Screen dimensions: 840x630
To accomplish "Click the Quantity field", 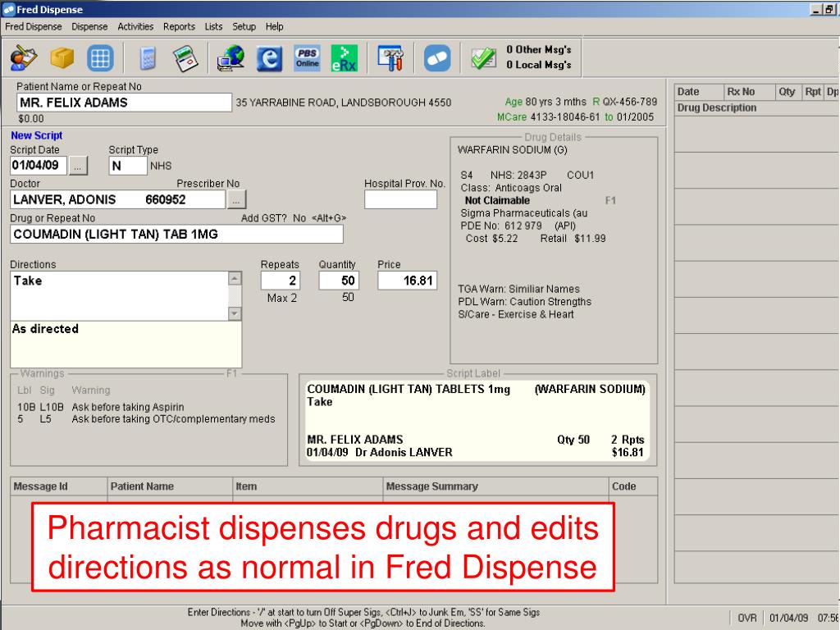I will (339, 281).
